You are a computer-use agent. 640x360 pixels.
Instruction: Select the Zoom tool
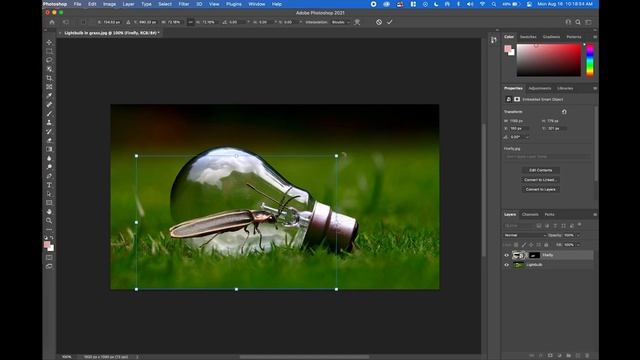[x=49, y=220]
